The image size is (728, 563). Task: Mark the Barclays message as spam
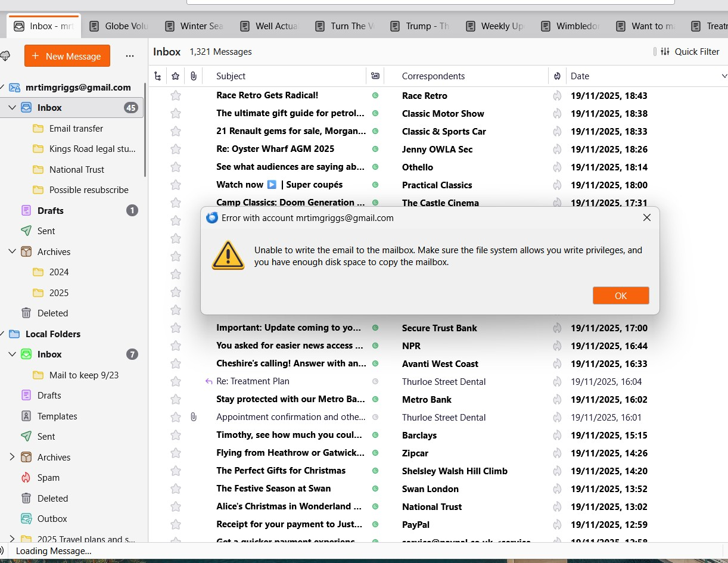point(557,435)
